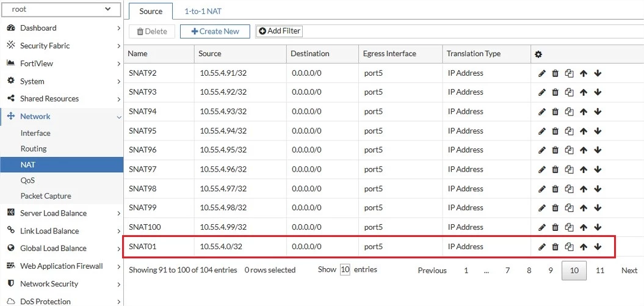Click the 10.55.4.0/32 source cell
644x306 pixels.
pyautogui.click(x=241, y=247)
